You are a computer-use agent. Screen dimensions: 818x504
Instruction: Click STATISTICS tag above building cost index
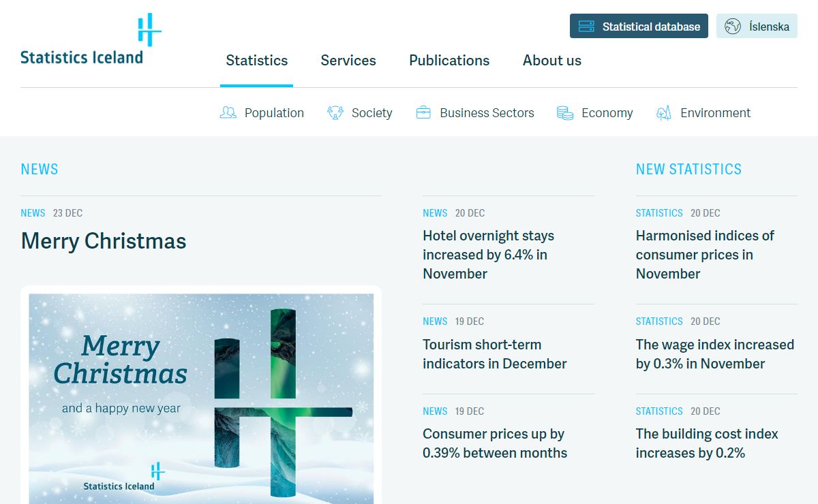[659, 411]
